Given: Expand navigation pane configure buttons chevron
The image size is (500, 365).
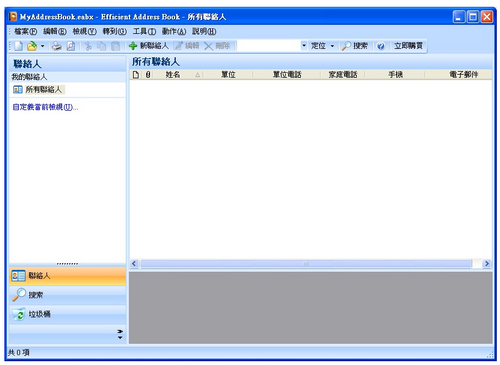Looking at the screenshot, I should tap(120, 334).
